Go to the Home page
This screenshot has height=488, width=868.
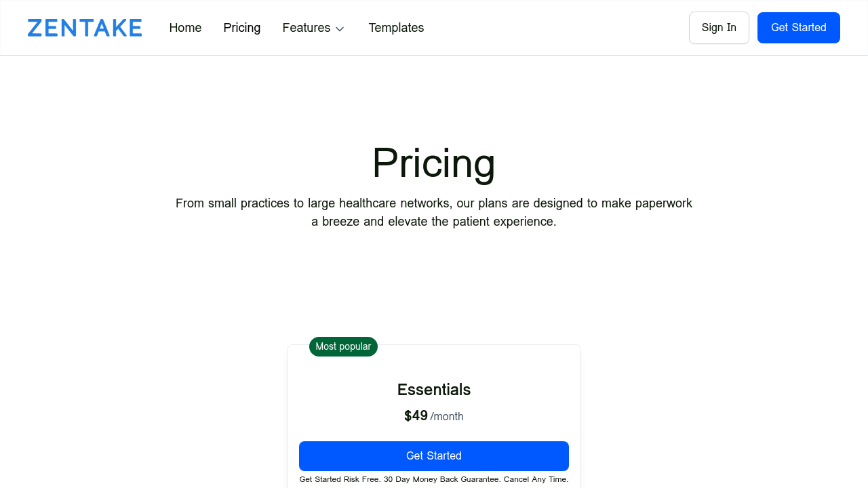pyautogui.click(x=185, y=28)
